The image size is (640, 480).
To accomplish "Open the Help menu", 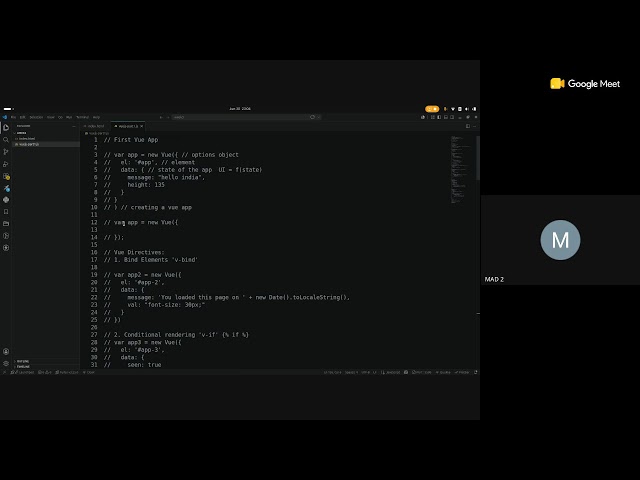I will [96, 117].
